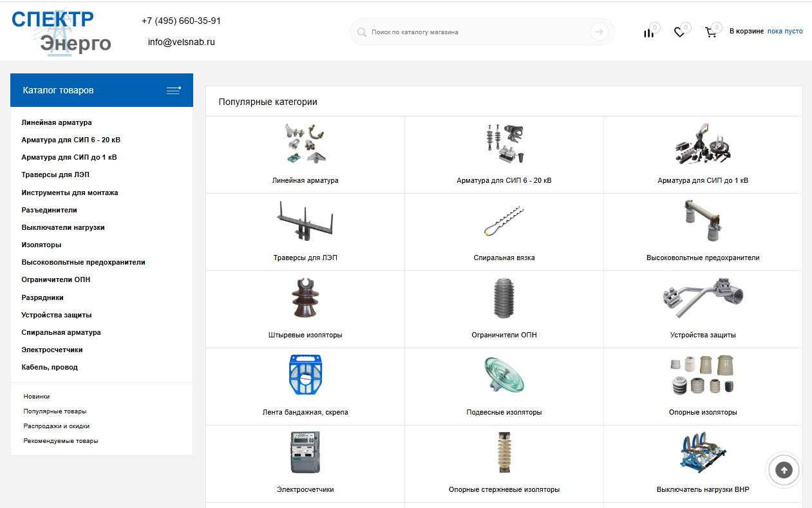812x508 pixels.
Task: Open the Подвесные изоляторы glass insulator image
Action: click(504, 375)
